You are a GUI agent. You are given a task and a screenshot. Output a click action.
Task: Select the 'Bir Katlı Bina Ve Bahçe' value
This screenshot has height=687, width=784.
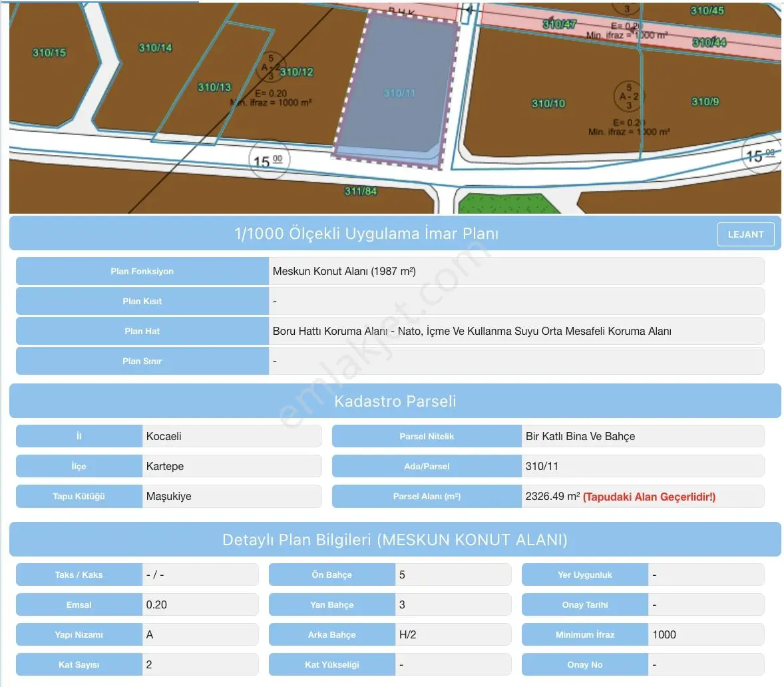click(x=580, y=436)
